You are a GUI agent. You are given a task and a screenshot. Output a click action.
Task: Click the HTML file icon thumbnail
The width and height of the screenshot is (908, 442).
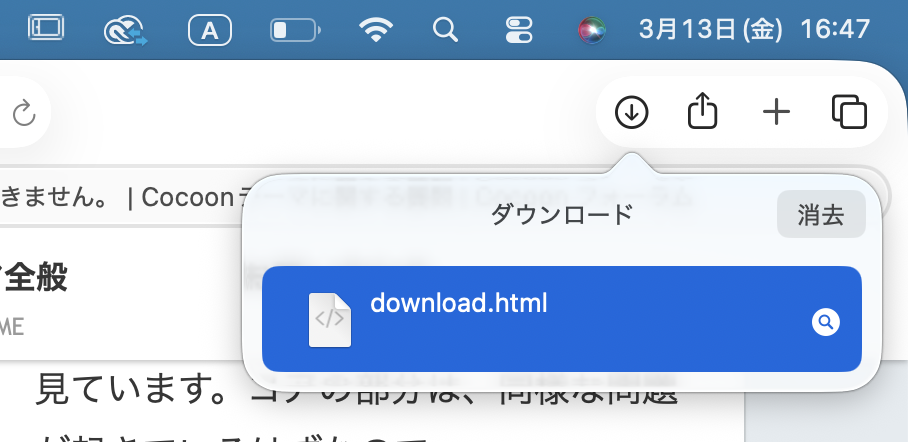[x=329, y=320]
